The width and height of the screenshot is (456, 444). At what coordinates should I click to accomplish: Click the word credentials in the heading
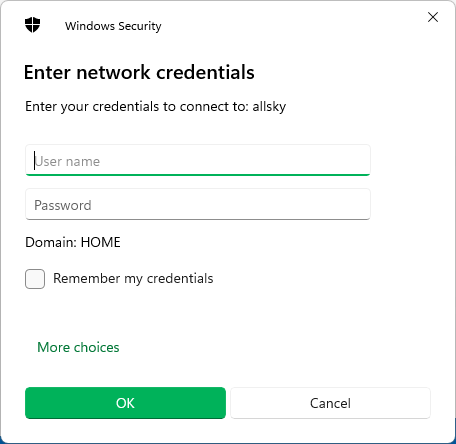[205, 72]
